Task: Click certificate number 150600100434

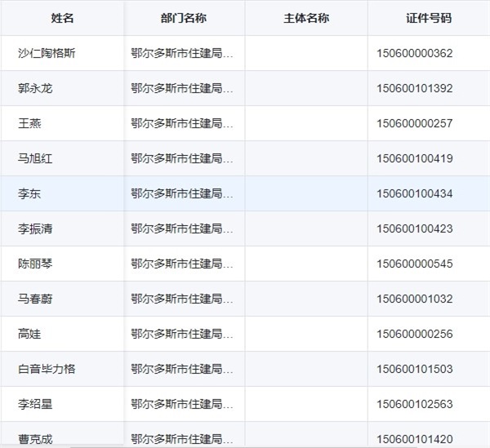Action: point(415,193)
